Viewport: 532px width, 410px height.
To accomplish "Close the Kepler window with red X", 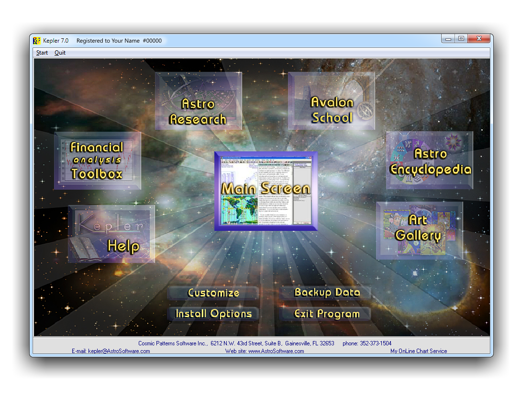I will coord(478,39).
